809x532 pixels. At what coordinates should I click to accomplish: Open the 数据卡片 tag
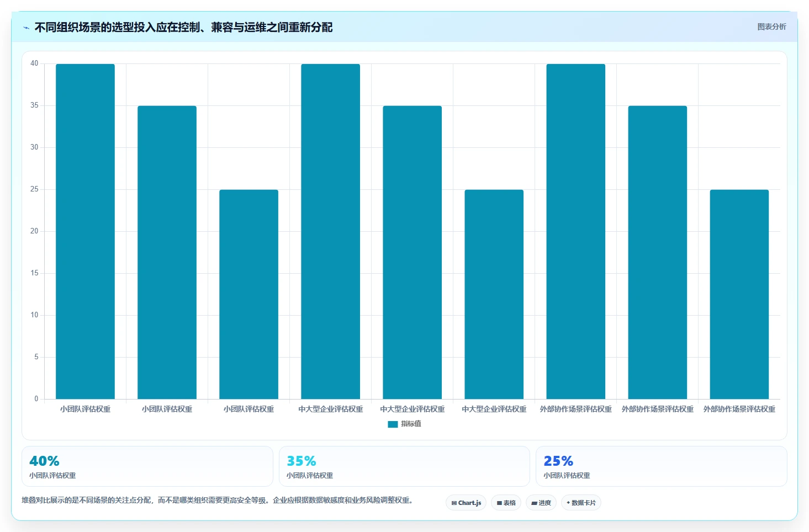(581, 503)
